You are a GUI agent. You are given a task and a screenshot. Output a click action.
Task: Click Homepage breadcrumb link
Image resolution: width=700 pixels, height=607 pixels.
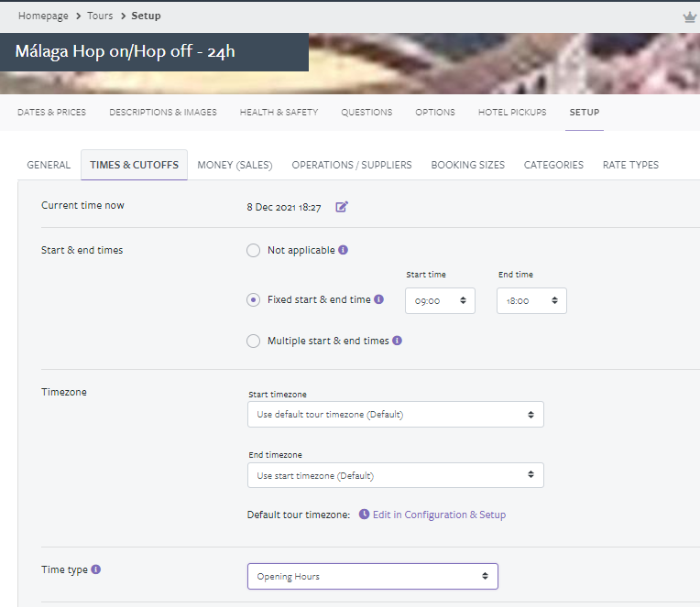[43, 16]
